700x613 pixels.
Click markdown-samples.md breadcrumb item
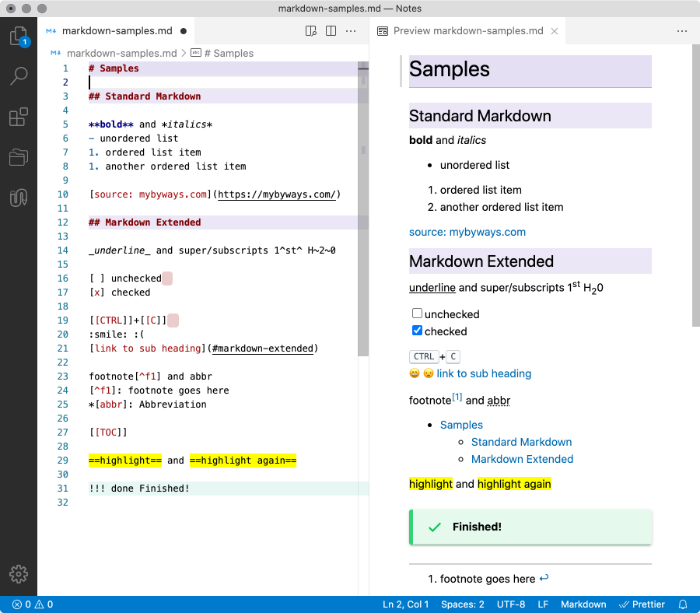coord(121,53)
